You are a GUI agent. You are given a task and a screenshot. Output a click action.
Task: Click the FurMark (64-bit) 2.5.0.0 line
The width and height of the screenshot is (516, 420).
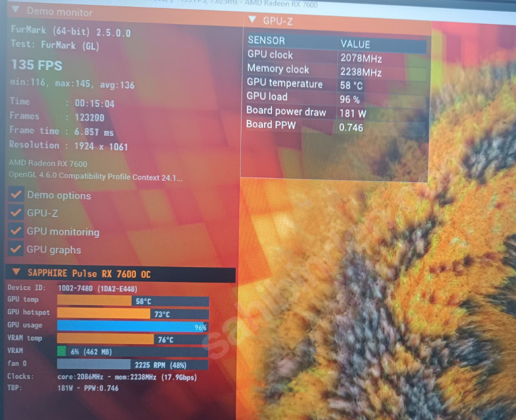coord(71,31)
